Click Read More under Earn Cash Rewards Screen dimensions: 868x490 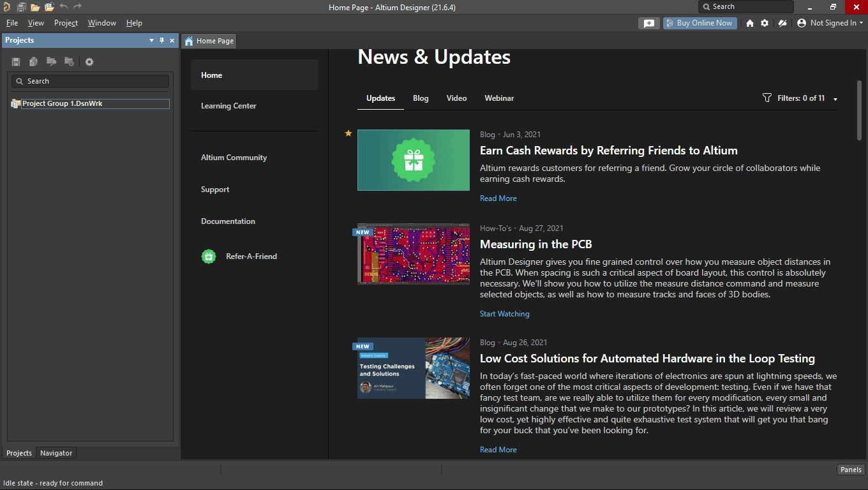click(498, 198)
